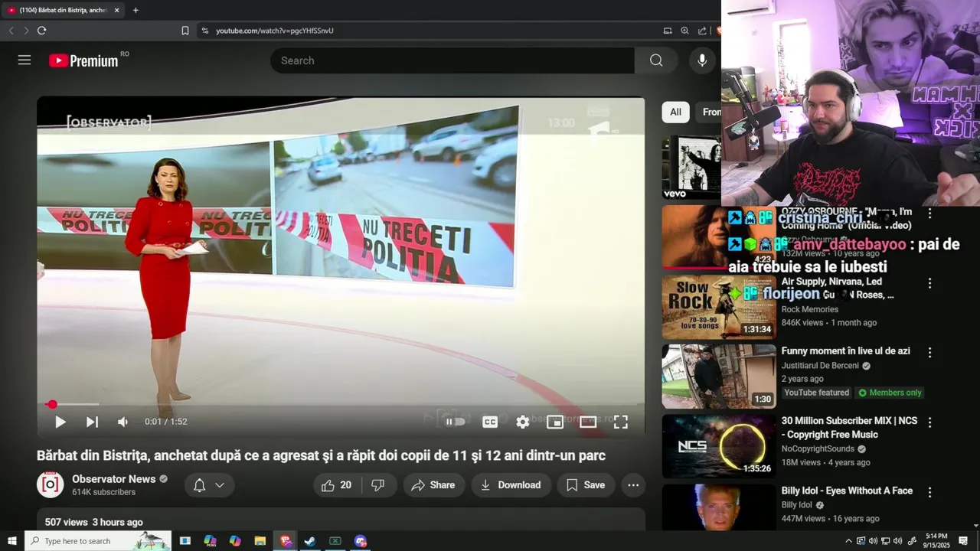This screenshot has width=980, height=551.
Task: Open the YouTube hamburger guide menu
Action: [24, 60]
